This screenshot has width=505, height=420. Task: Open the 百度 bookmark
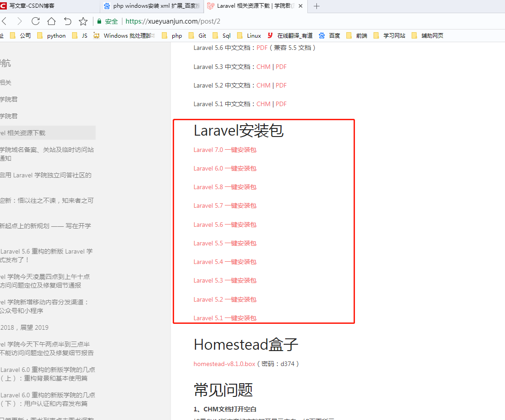click(330, 35)
